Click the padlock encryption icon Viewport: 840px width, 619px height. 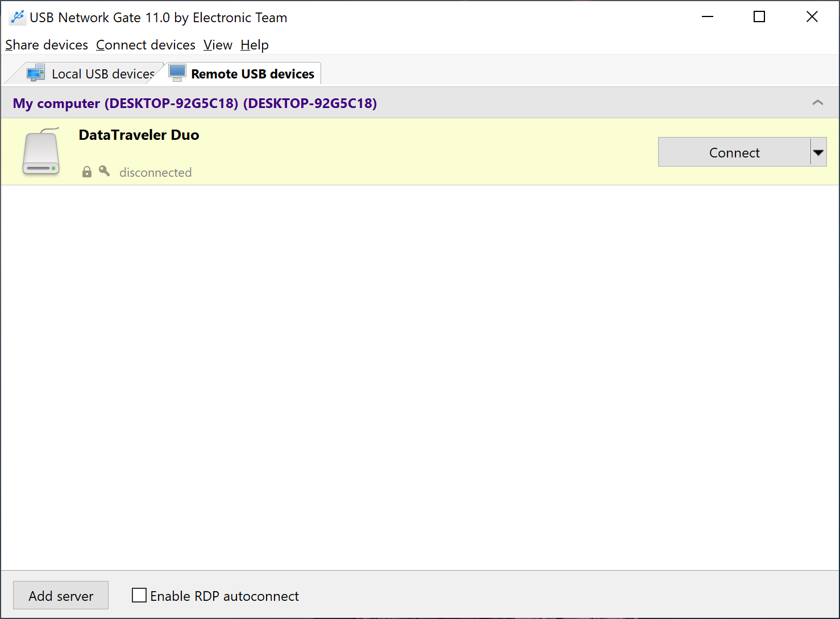(87, 172)
